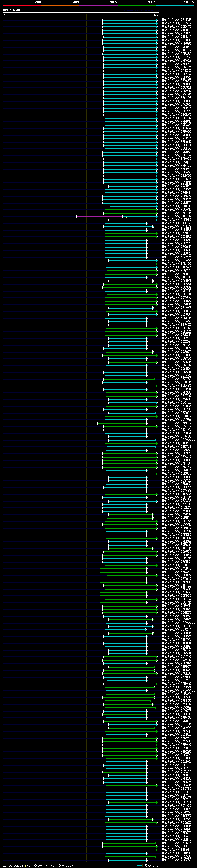197x868 pixels.
Task: Select hit label UniRef100_Q4LB13
Action: point(177,30)
